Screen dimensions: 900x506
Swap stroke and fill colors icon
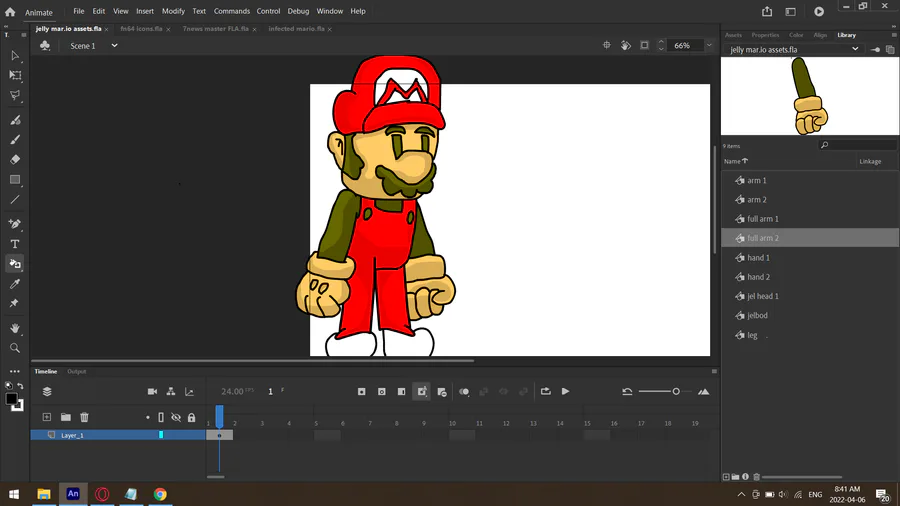click(20, 386)
